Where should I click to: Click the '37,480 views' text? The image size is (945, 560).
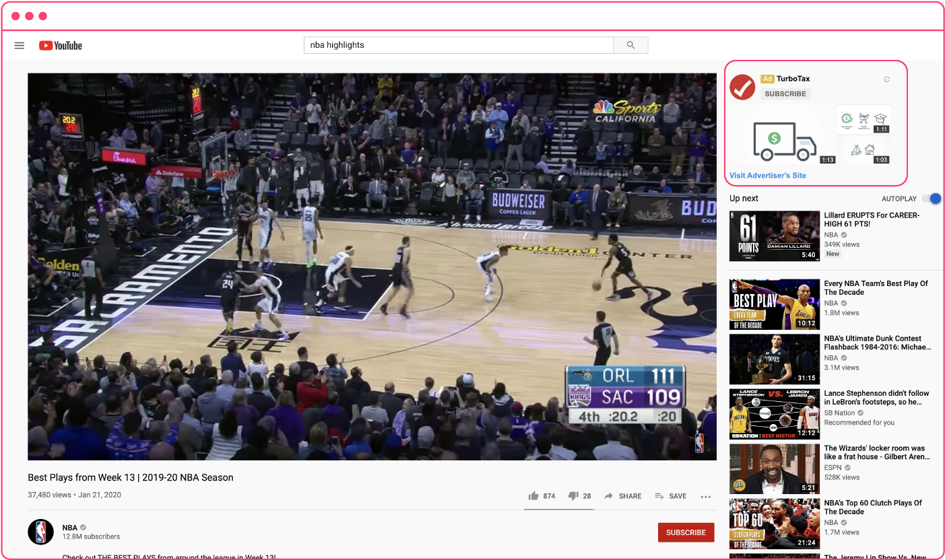pyautogui.click(x=49, y=495)
